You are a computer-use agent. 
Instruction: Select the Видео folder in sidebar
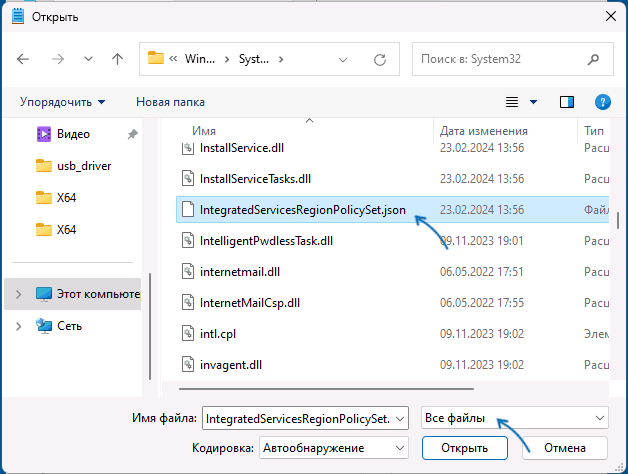(72, 133)
